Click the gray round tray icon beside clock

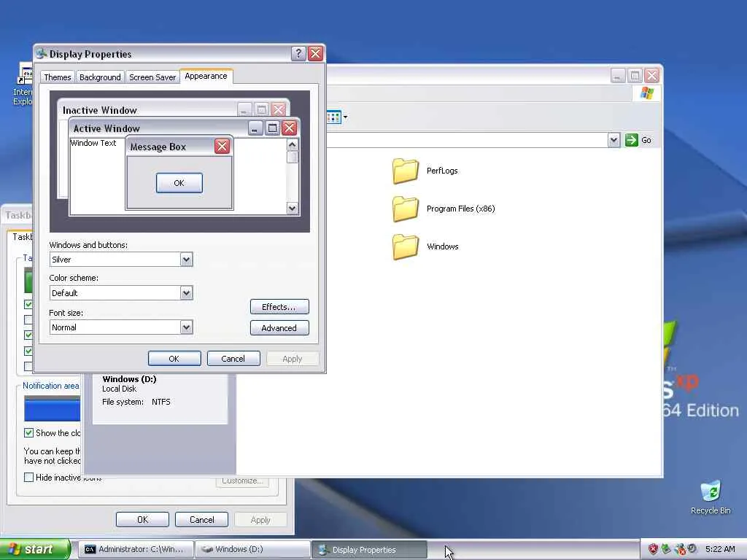tap(692, 549)
